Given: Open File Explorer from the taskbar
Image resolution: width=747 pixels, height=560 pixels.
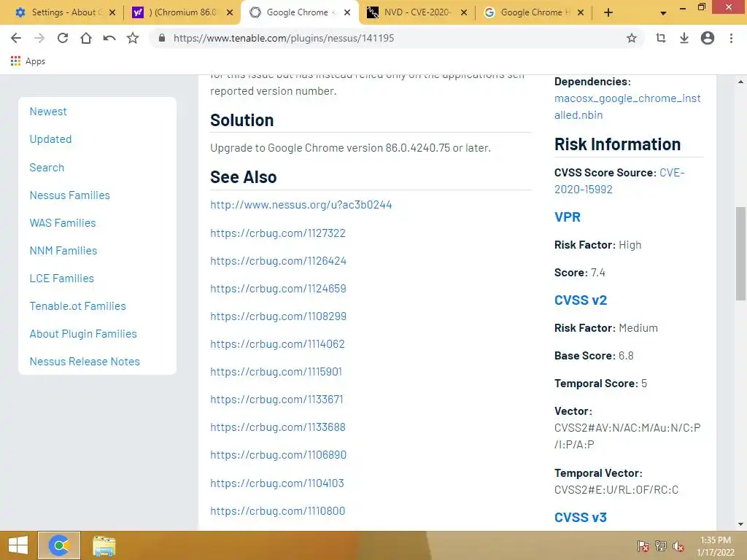Looking at the screenshot, I should click(x=104, y=545).
